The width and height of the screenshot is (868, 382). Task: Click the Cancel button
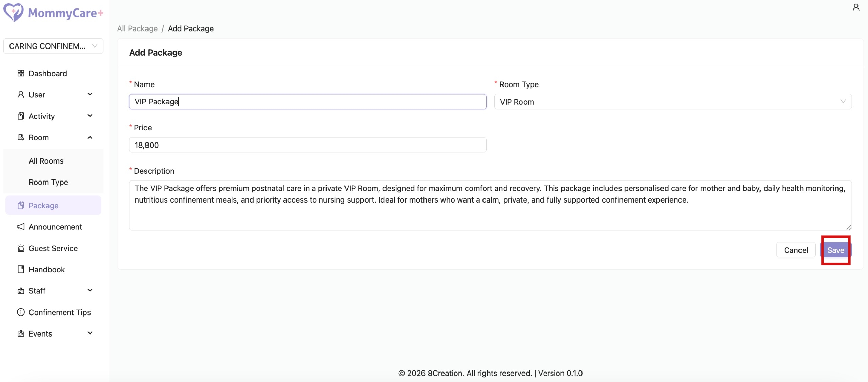796,250
